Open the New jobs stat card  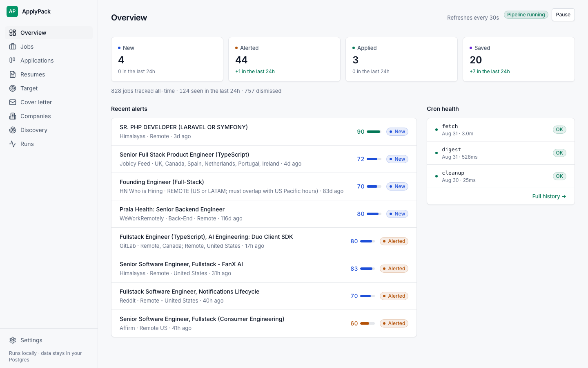(167, 59)
